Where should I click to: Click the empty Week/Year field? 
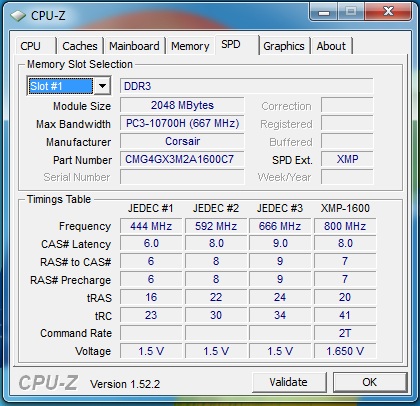347,177
